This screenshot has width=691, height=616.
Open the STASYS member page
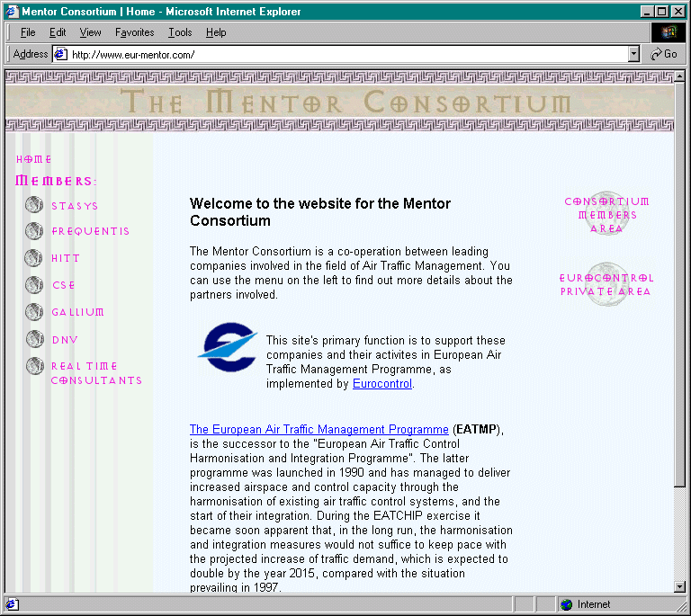(75, 206)
